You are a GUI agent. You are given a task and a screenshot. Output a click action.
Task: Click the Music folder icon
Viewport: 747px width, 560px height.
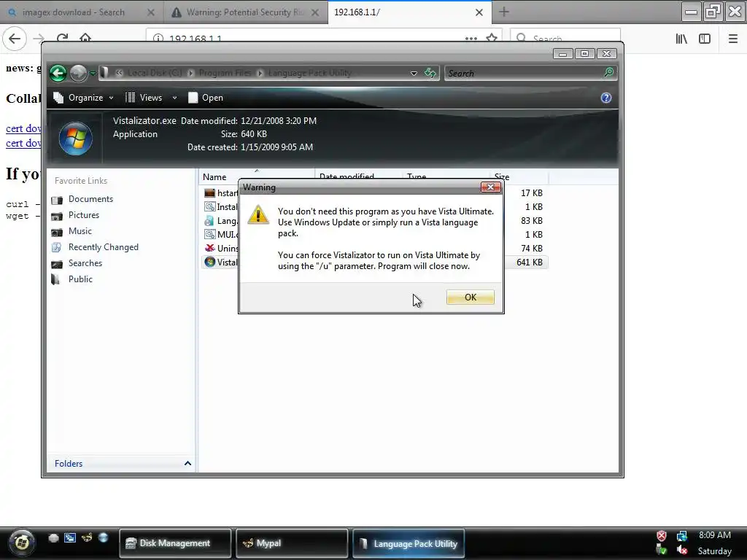click(x=57, y=232)
